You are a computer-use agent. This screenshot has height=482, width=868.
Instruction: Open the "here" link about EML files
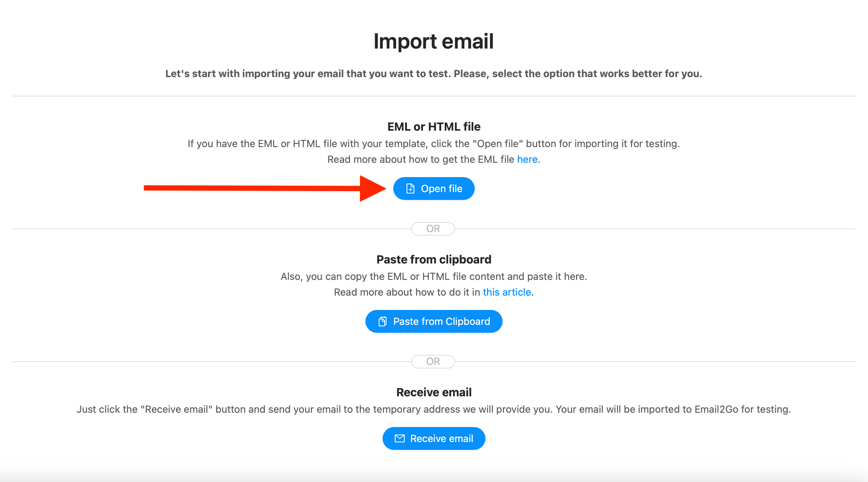(x=527, y=159)
